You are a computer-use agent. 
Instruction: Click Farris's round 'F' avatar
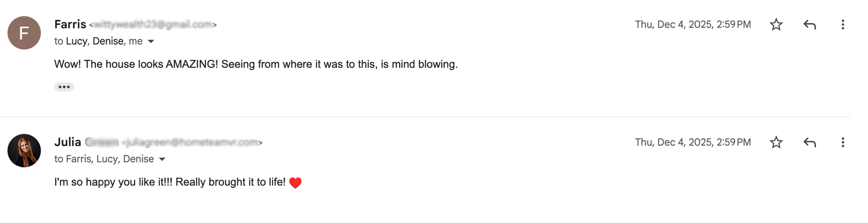pyautogui.click(x=24, y=33)
